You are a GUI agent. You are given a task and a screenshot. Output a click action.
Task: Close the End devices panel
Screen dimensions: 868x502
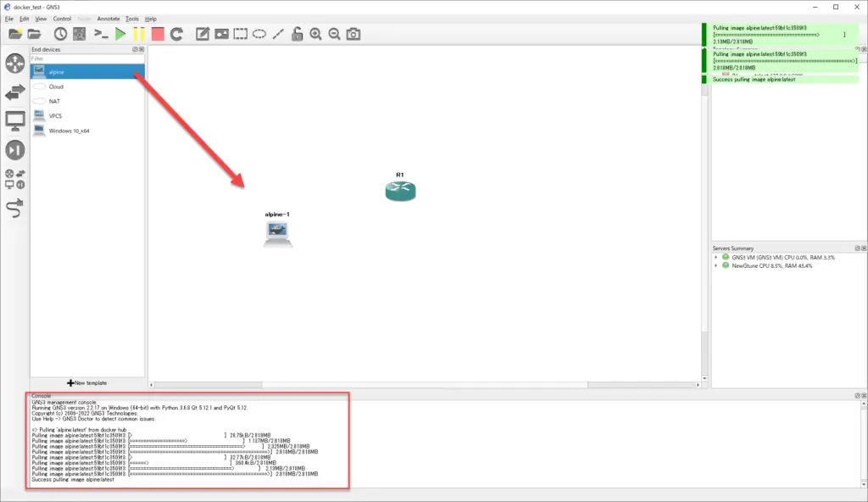142,49
